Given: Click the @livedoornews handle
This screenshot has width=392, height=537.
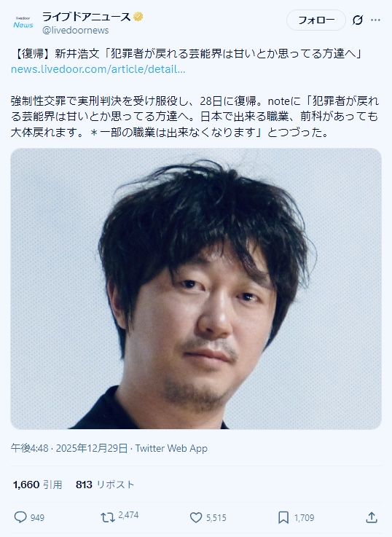Looking at the screenshot, I should tap(75, 31).
